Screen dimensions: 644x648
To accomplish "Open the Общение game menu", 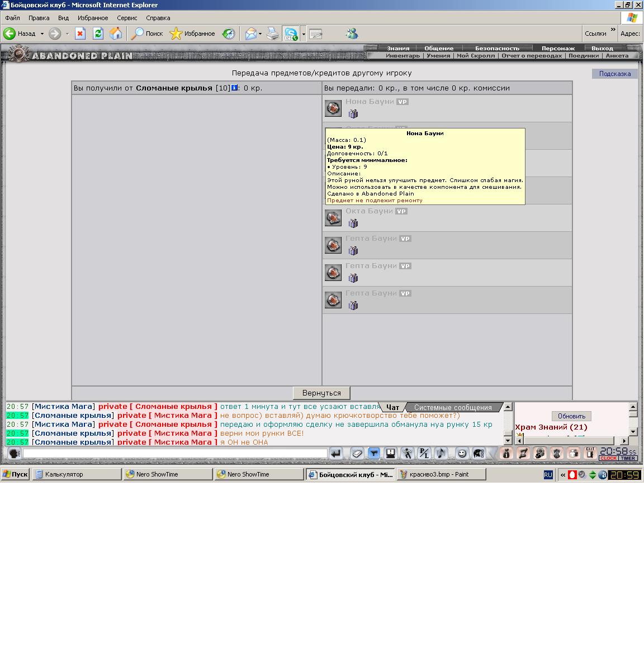I will pos(439,49).
